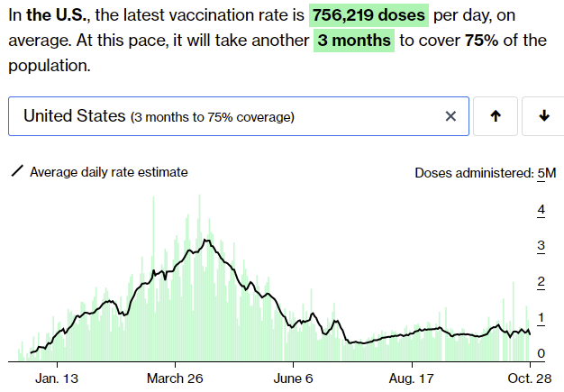The width and height of the screenshot is (564, 392).
Task: Click the bold 75% text in the paragraph
Action: tap(483, 41)
